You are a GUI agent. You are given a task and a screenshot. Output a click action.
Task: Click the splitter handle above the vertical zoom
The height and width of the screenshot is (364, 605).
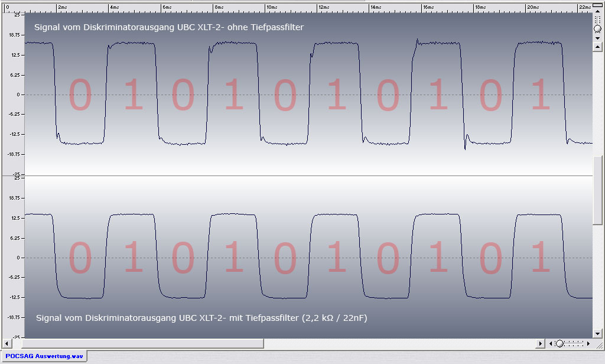[x=597, y=5]
